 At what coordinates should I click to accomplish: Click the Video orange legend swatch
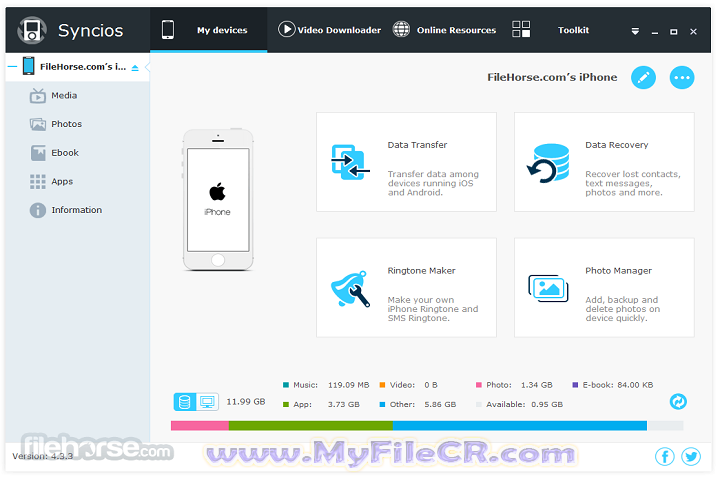coord(382,385)
